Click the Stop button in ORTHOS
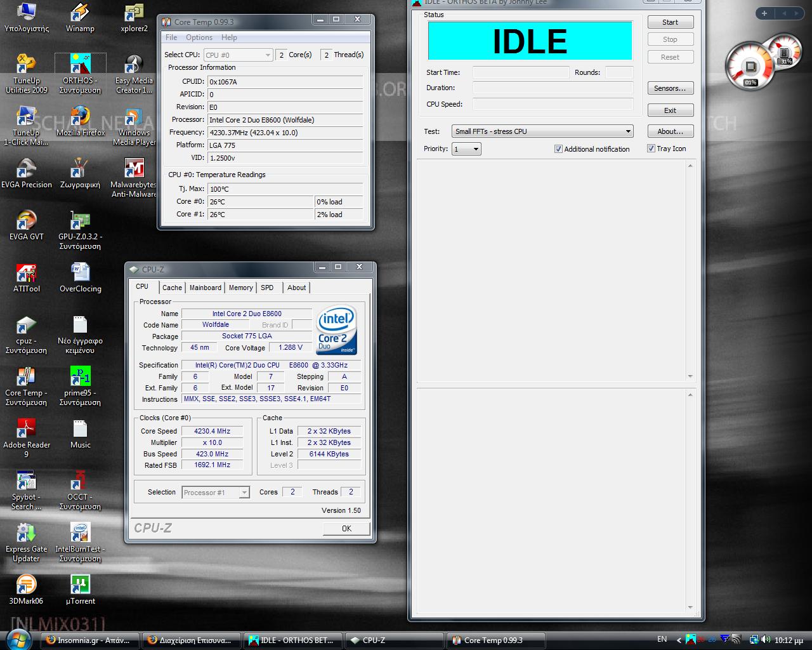The width and height of the screenshot is (812, 650). (x=670, y=39)
